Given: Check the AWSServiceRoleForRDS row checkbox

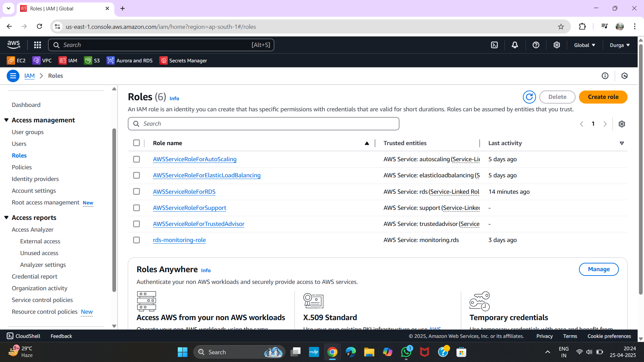Looking at the screenshot, I should click(137, 191).
